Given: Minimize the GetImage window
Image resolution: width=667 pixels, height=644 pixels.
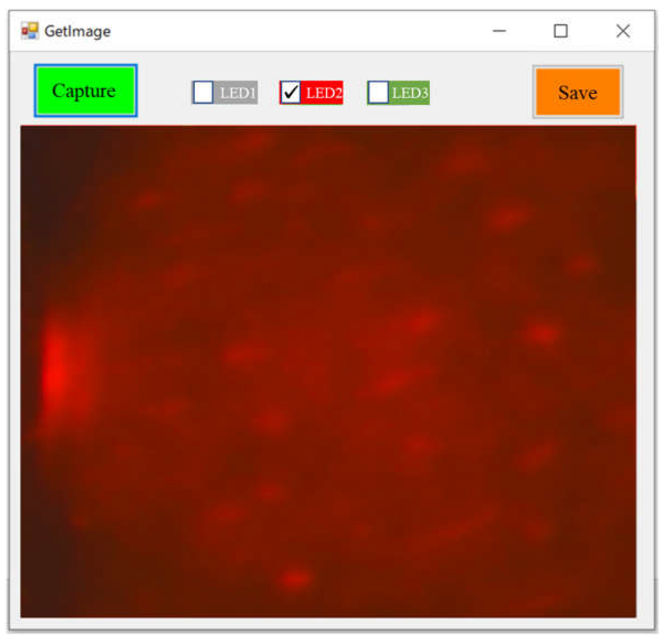Looking at the screenshot, I should pos(499,31).
